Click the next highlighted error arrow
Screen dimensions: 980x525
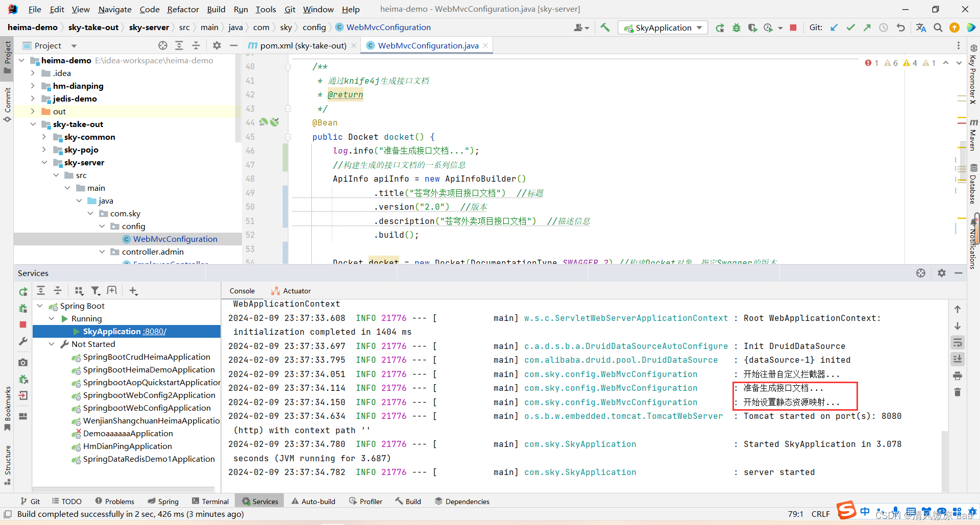point(959,63)
